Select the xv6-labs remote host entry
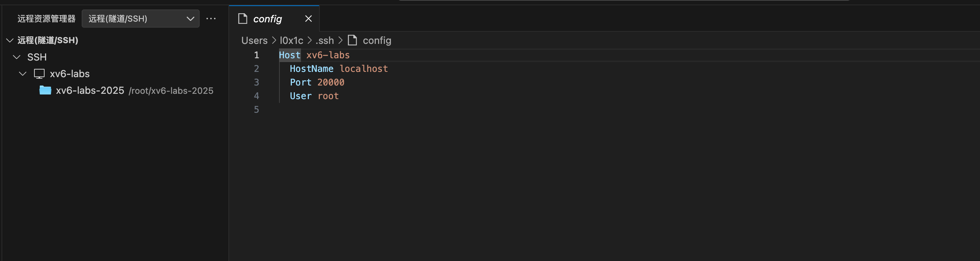The image size is (980, 261). (70, 73)
